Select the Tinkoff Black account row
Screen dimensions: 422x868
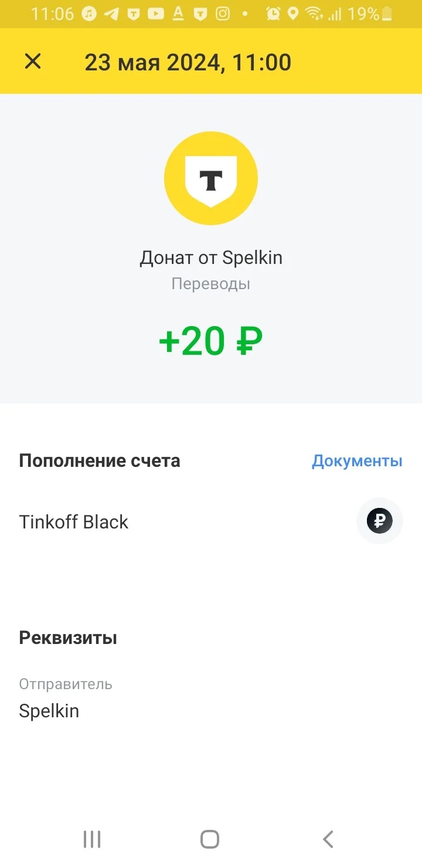click(x=211, y=521)
